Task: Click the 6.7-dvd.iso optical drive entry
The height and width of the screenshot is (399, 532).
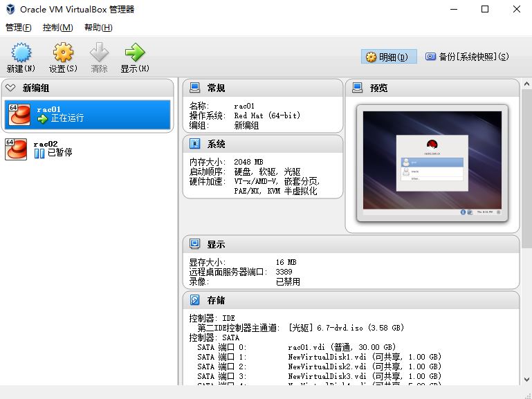Action: point(346,328)
